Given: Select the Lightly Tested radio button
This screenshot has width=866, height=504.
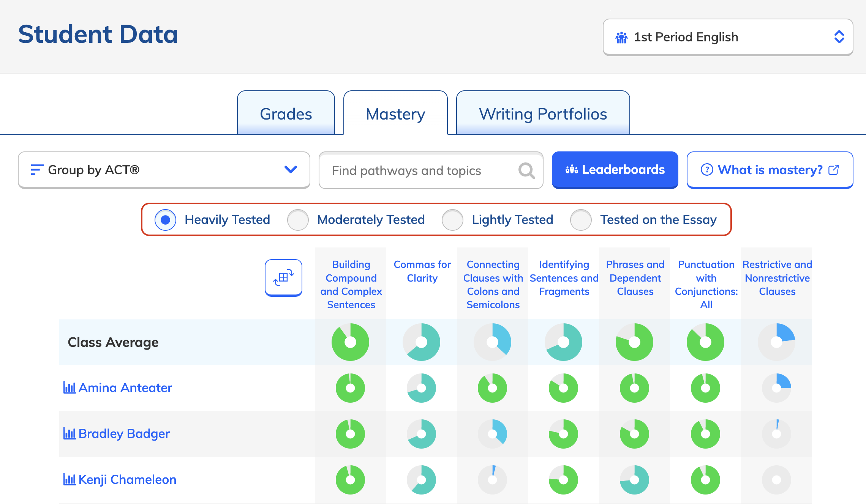Looking at the screenshot, I should click(x=452, y=220).
